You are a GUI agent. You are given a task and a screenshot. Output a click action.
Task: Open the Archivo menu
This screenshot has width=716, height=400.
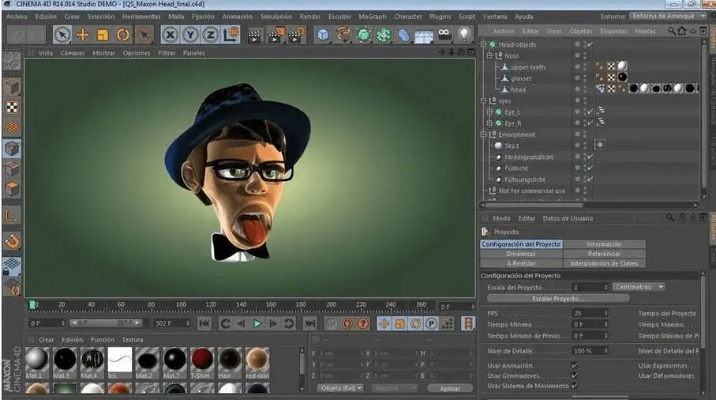click(x=16, y=16)
